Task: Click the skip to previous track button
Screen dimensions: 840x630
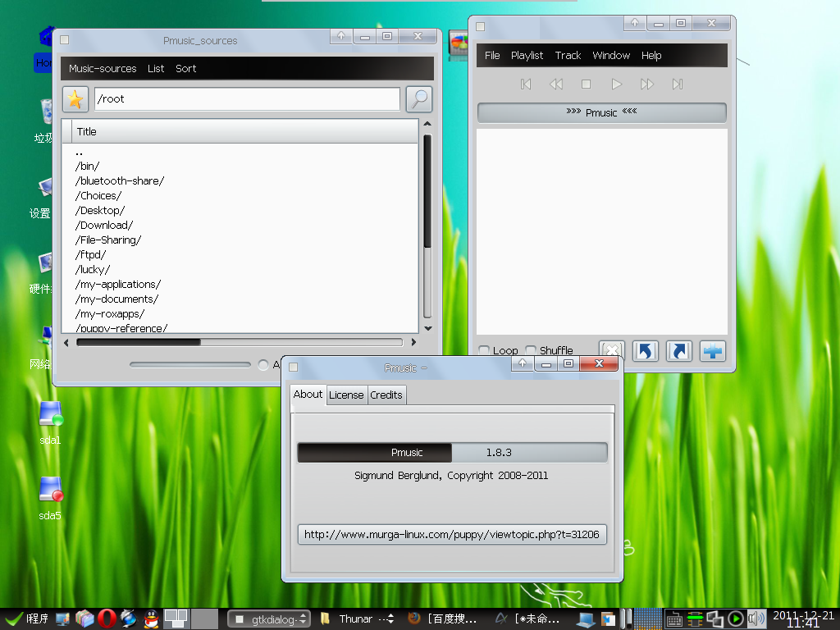Action: 526,84
